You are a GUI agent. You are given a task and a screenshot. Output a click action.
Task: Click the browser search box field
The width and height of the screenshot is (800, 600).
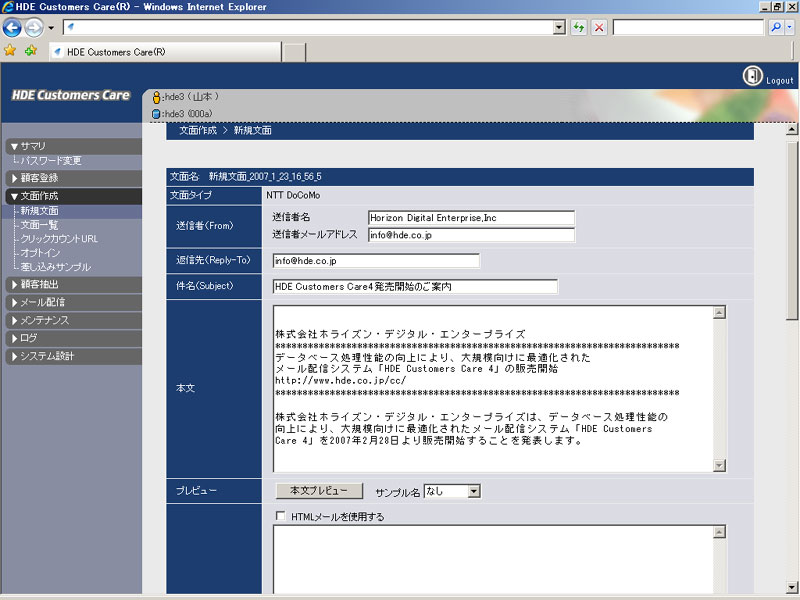[x=688, y=27]
